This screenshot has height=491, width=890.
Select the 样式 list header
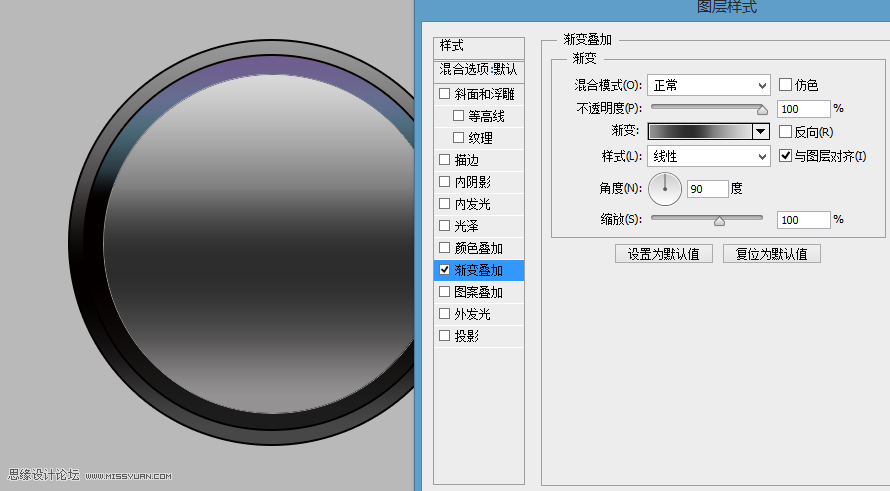[478, 47]
